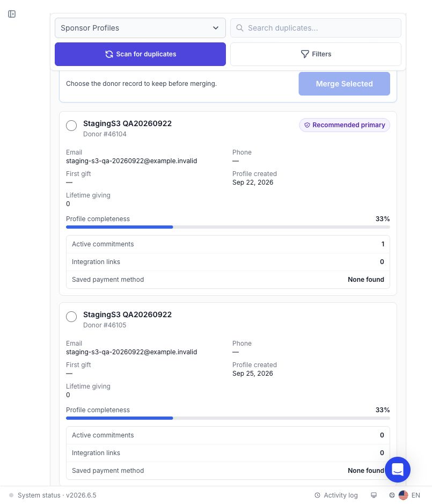Click Active commitments row of Donor #46105
The height and width of the screenshot is (504, 432).
pos(228,435)
